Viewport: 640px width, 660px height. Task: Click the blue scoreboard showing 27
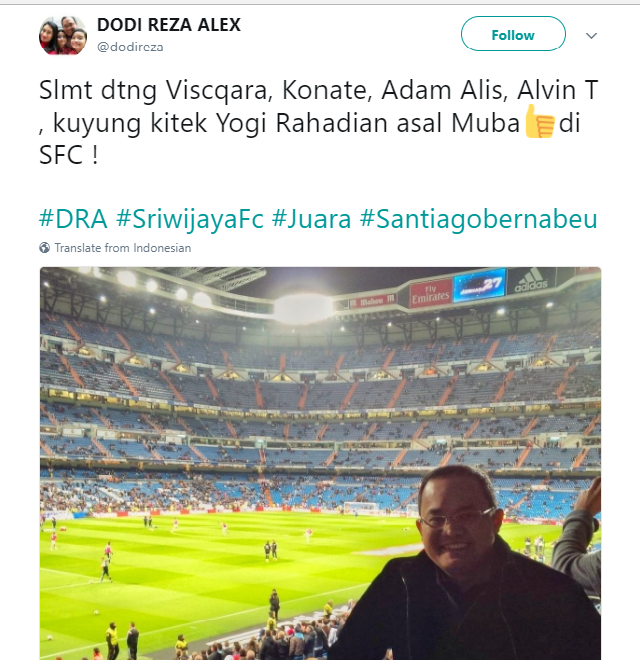(480, 286)
